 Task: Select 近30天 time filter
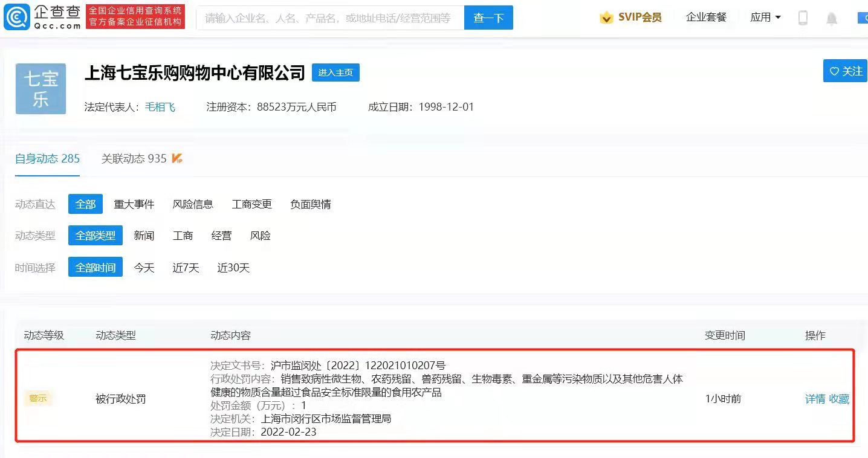click(x=233, y=267)
